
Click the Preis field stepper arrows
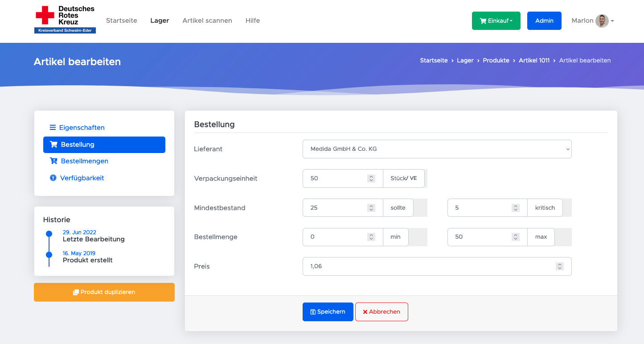pos(560,266)
